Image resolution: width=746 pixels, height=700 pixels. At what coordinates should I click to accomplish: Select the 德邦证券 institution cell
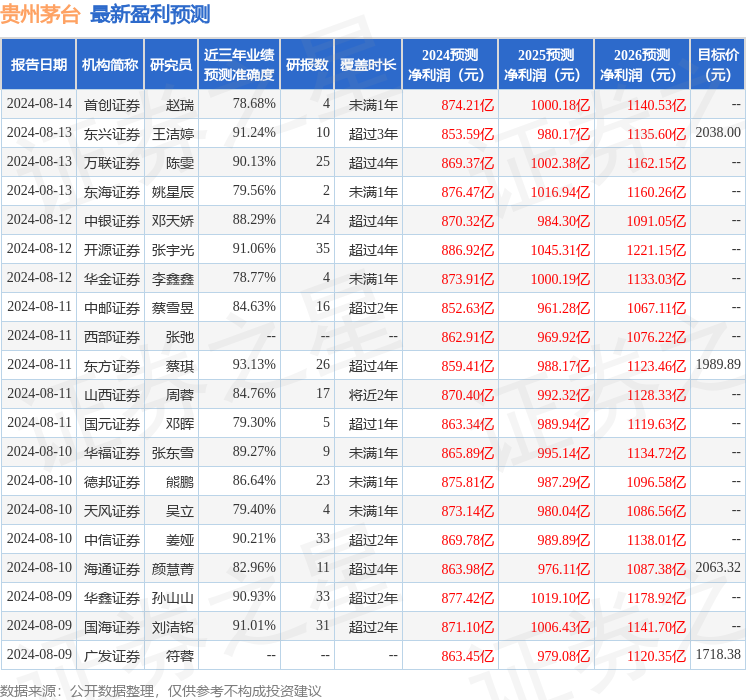112,483
